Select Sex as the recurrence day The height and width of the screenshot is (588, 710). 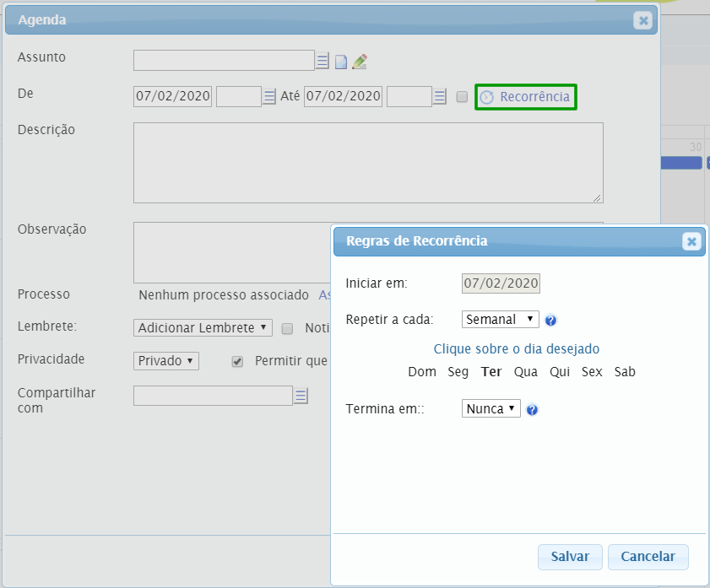tap(592, 372)
